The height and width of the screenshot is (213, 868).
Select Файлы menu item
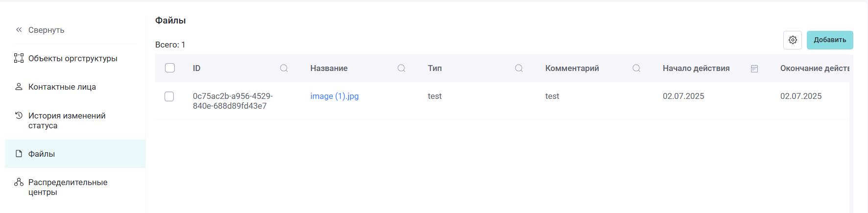[x=75, y=154]
